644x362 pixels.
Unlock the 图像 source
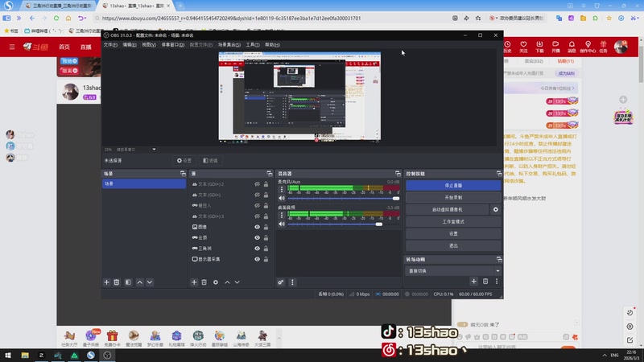coord(266,227)
